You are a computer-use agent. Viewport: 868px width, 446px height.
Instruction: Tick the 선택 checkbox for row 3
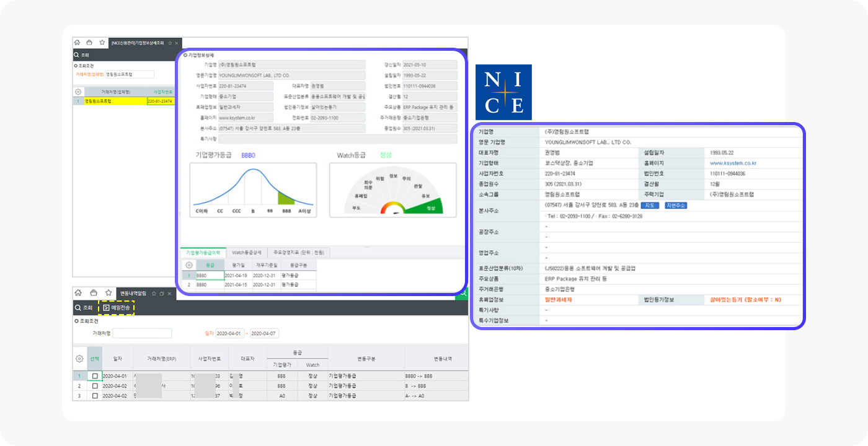(95, 395)
